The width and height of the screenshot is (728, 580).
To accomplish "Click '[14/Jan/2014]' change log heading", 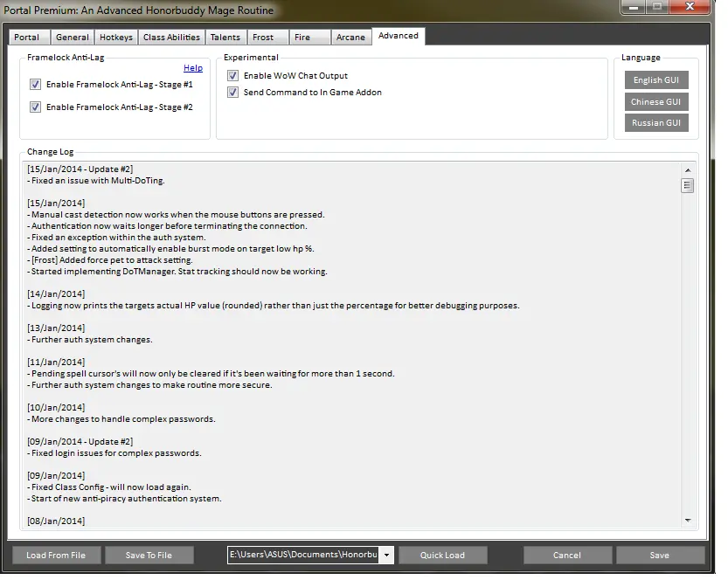I will (x=56, y=294).
